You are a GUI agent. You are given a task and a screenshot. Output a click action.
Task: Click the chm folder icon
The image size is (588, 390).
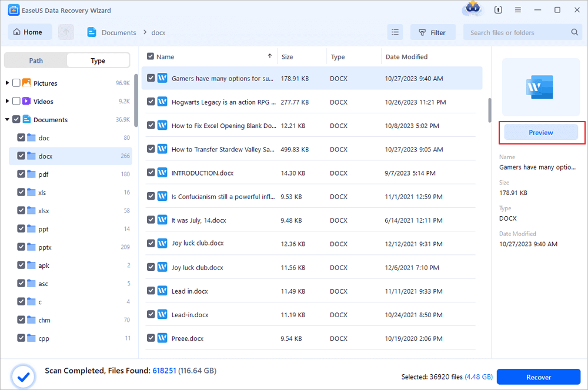coord(32,320)
